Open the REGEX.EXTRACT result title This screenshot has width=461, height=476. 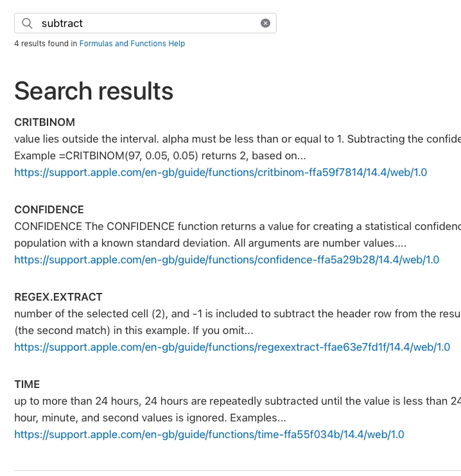pyautogui.click(x=58, y=297)
